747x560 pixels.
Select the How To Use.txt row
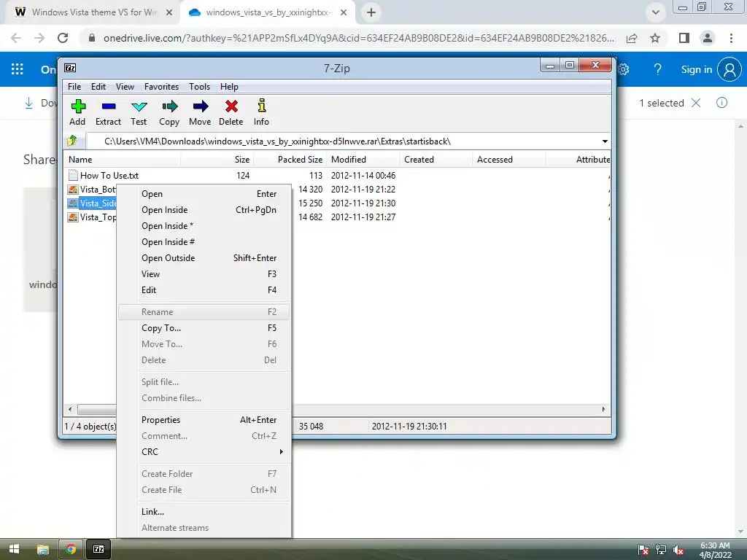click(337, 175)
